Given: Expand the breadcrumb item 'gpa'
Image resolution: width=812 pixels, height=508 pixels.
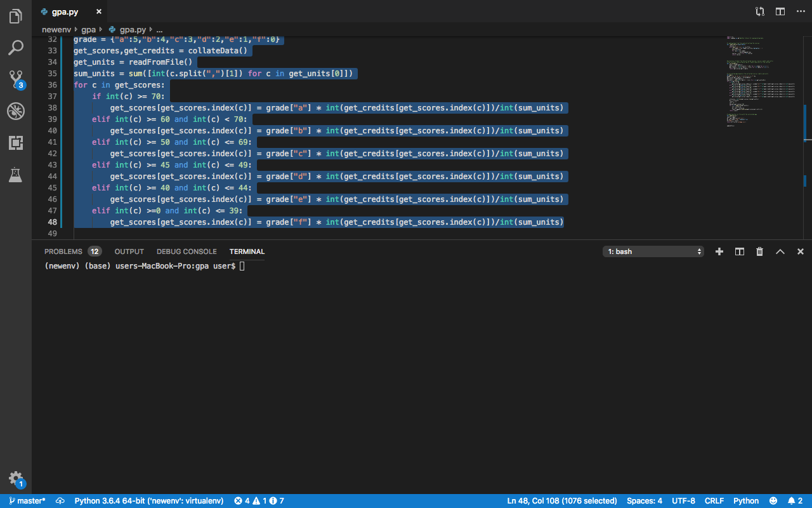Looking at the screenshot, I should [x=89, y=29].
